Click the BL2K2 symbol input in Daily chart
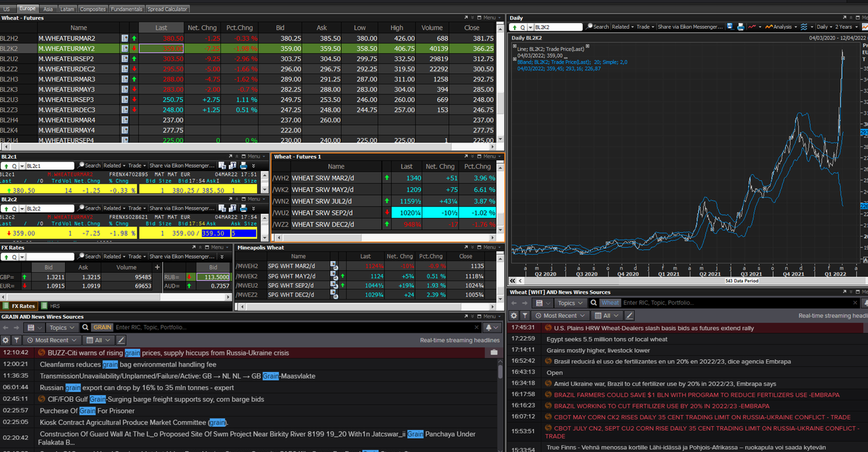Viewport: 868px width, 452px height. 557,27
